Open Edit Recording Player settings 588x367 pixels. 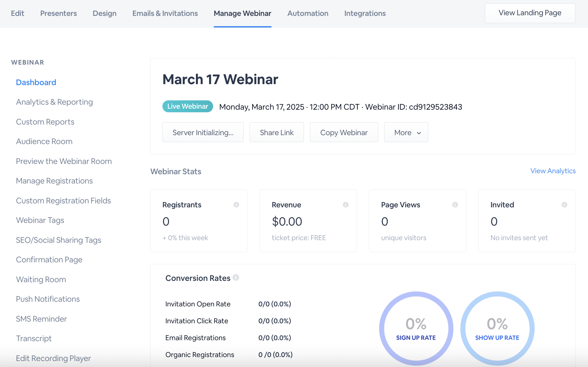point(53,358)
